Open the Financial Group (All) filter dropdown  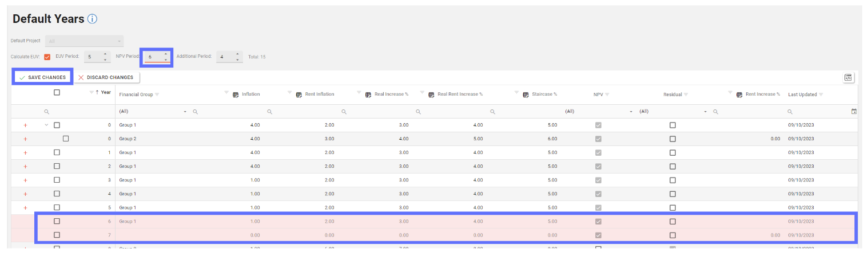pyautogui.click(x=185, y=112)
